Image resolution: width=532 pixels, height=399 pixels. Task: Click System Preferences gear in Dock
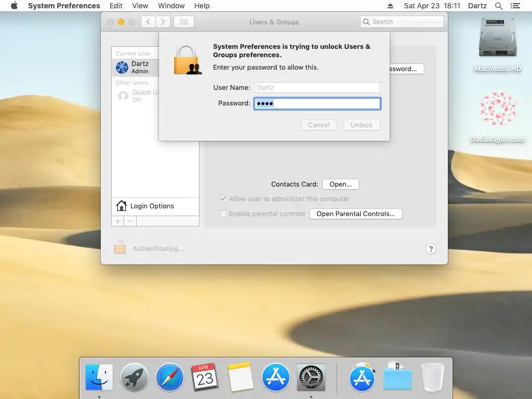(311, 377)
